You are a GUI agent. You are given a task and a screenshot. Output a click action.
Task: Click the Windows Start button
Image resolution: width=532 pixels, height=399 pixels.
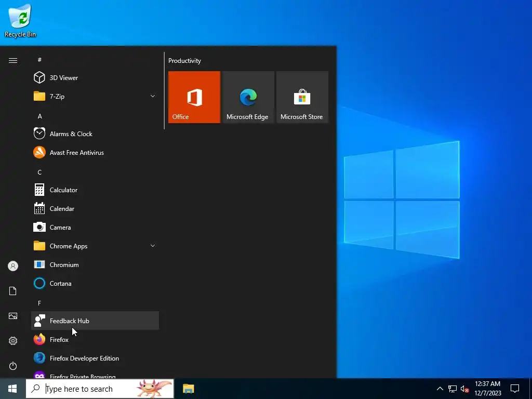[x=12, y=389]
